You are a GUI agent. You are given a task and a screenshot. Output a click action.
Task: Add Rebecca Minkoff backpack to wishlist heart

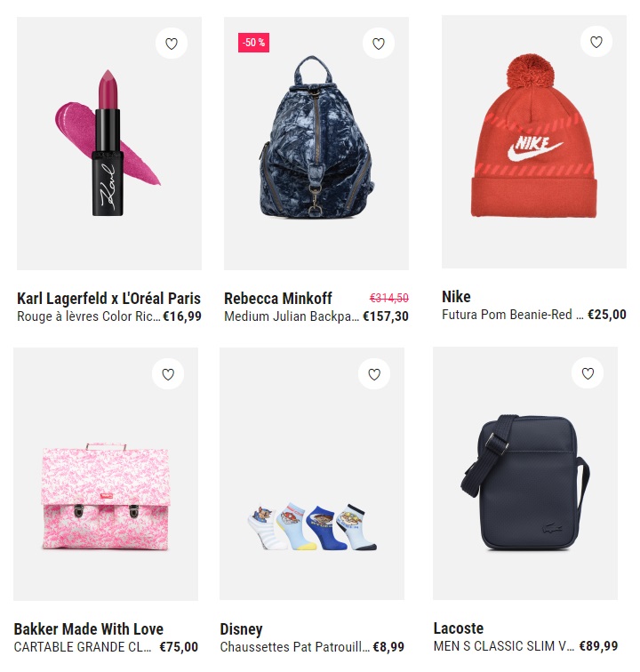click(x=378, y=44)
